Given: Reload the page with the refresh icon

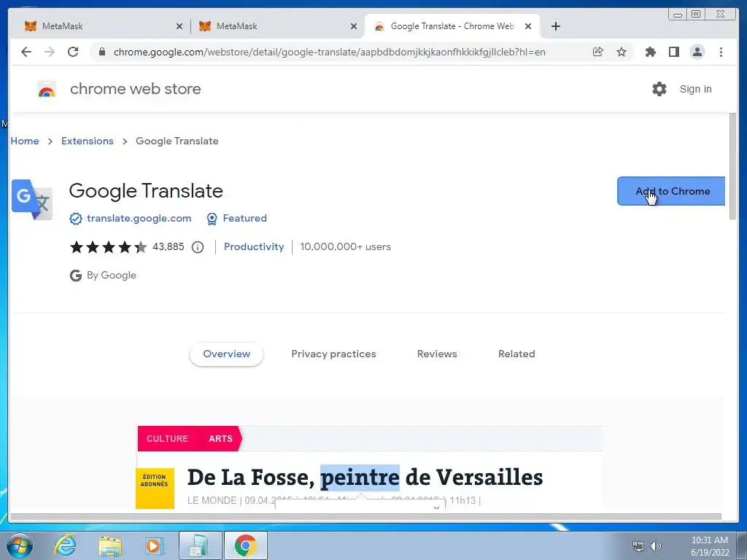Looking at the screenshot, I should click(73, 52).
